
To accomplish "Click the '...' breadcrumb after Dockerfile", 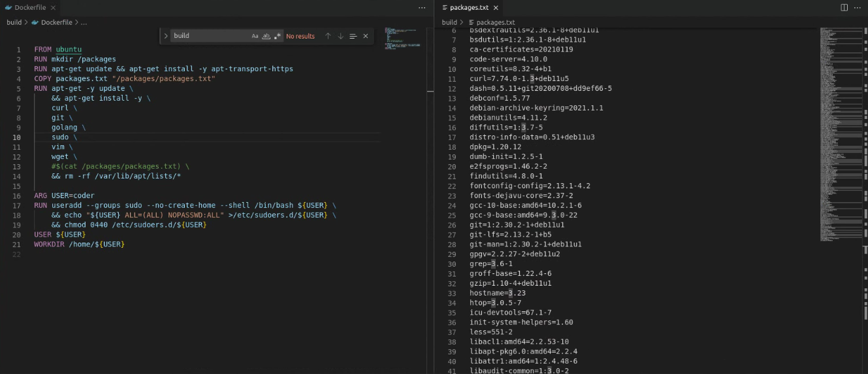I will point(84,22).
